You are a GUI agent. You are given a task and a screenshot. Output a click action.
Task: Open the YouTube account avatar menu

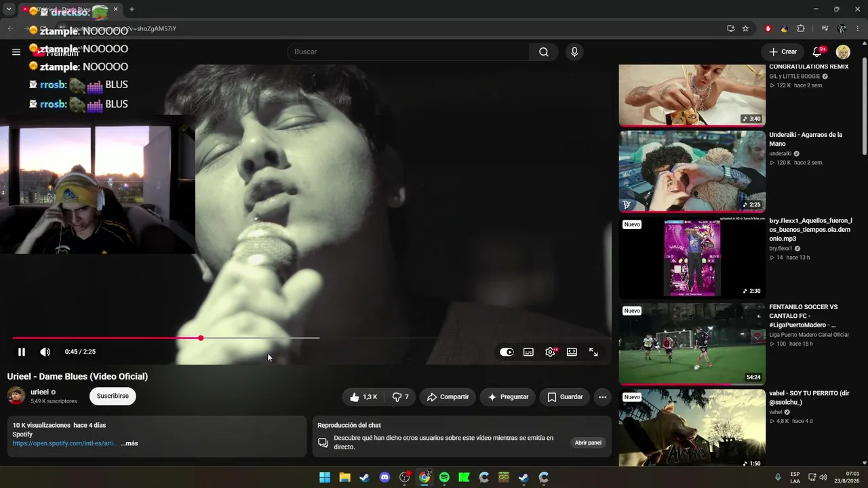[843, 52]
